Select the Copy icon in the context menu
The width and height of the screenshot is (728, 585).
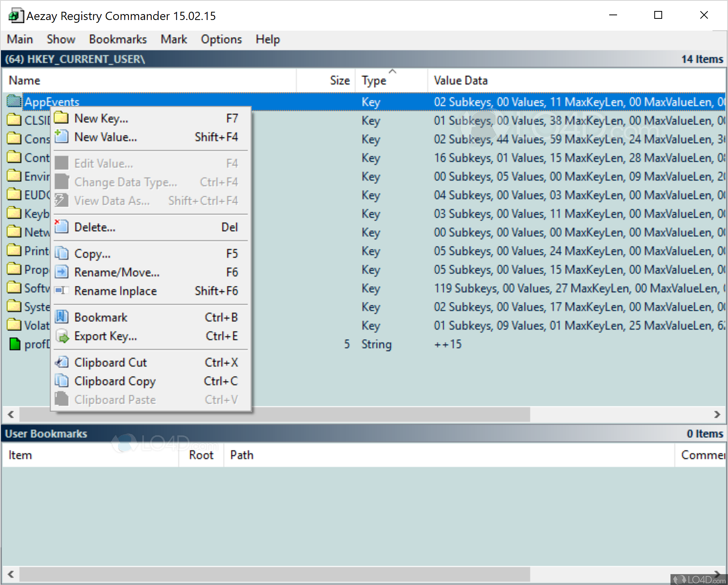tap(61, 253)
